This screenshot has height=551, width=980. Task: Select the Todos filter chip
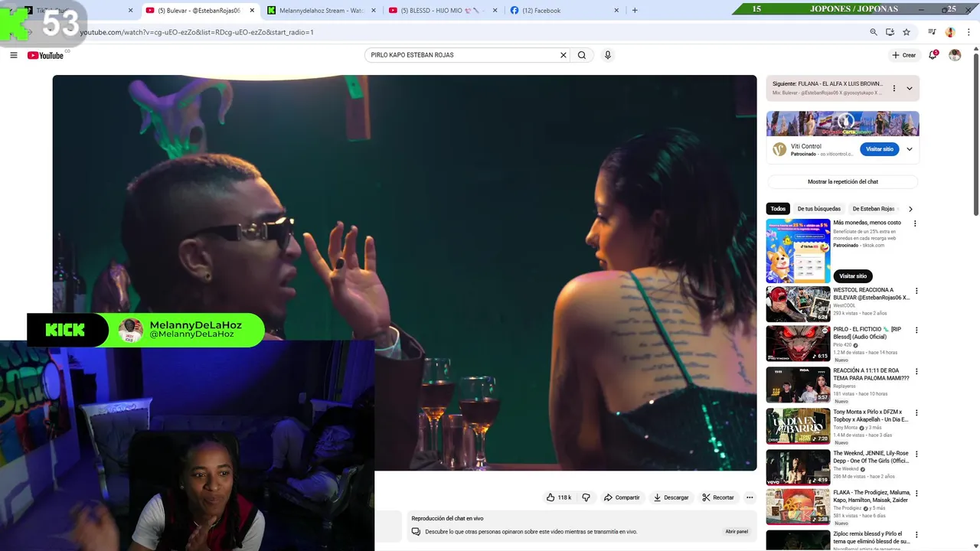point(778,209)
